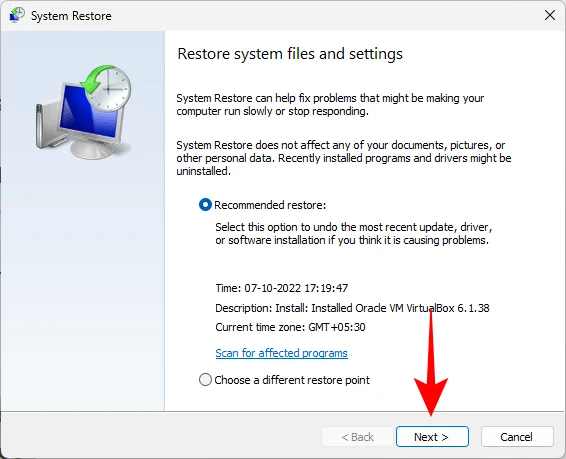
Task: Click the Current time zone GMT+05:30 text
Action: coord(290,327)
